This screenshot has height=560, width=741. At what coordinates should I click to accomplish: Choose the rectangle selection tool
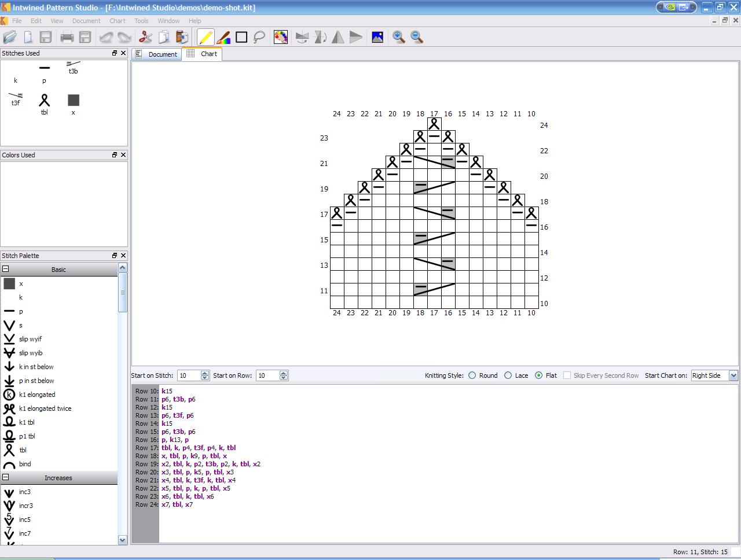point(241,38)
